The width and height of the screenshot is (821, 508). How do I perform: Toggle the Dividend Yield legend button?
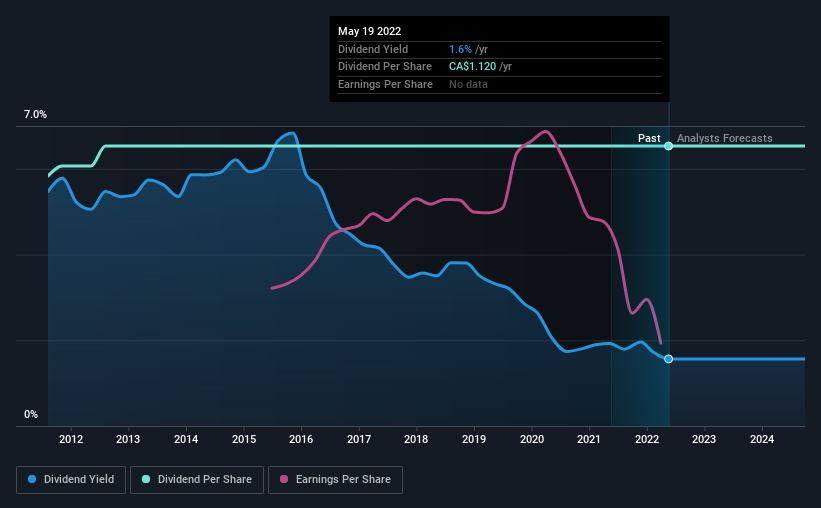[x=71, y=479]
